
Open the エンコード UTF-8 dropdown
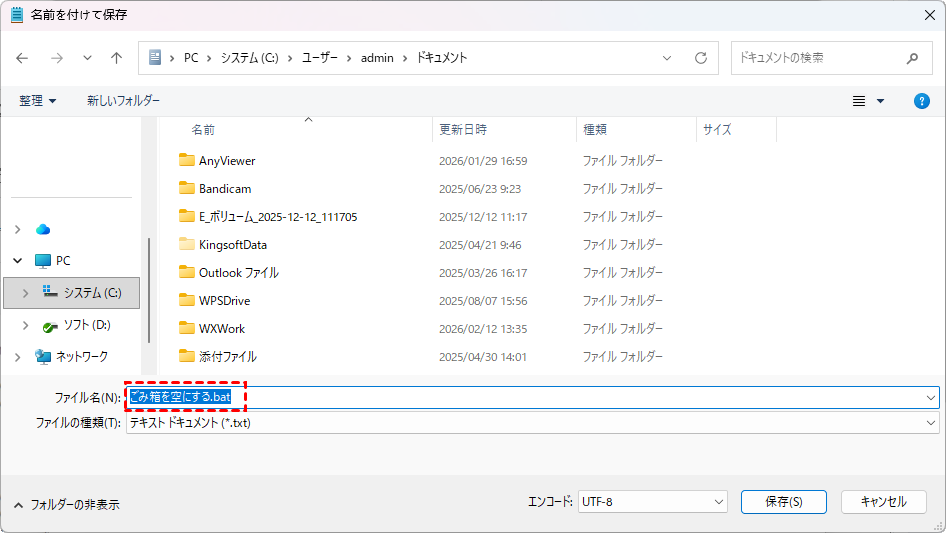click(x=652, y=502)
